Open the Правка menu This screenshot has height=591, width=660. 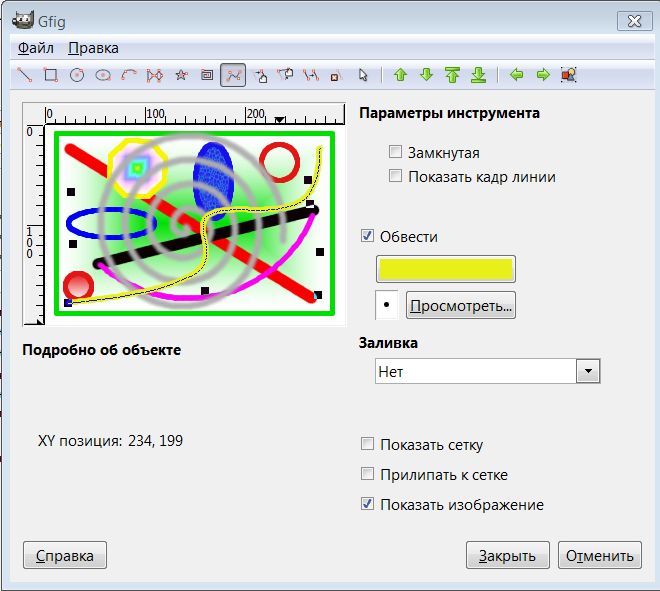(x=93, y=48)
